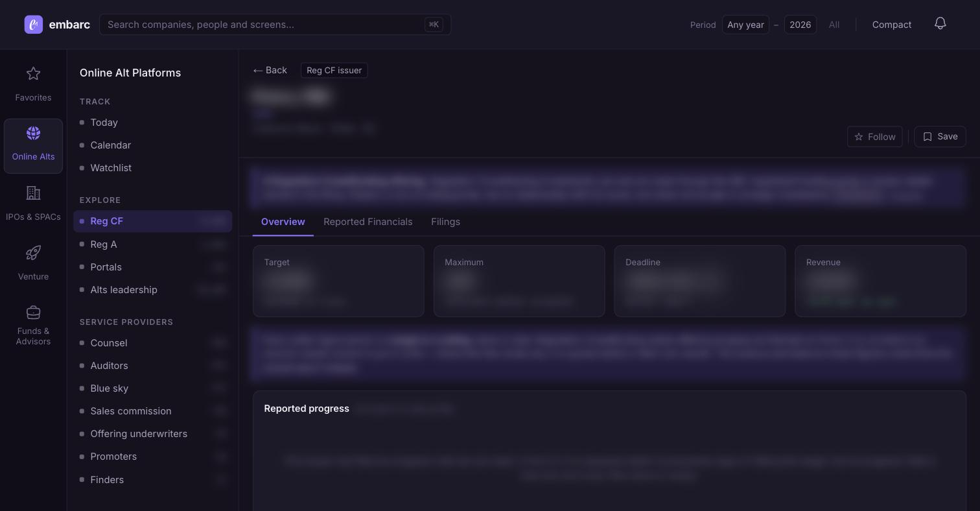This screenshot has width=980, height=511.
Task: Toggle Compact view mode
Action: [x=892, y=25]
